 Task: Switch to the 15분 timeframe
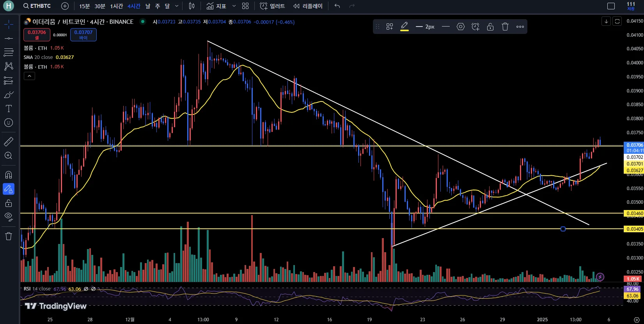[x=84, y=6]
